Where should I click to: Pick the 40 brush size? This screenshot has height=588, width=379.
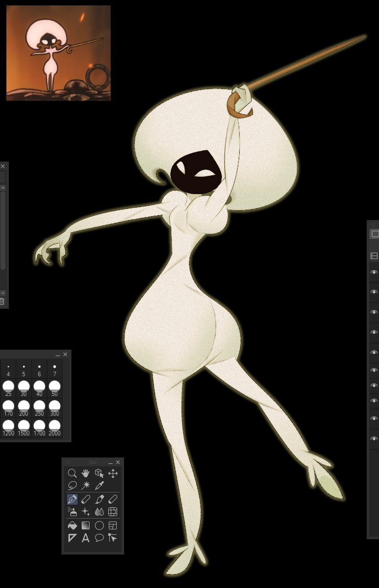click(39, 388)
